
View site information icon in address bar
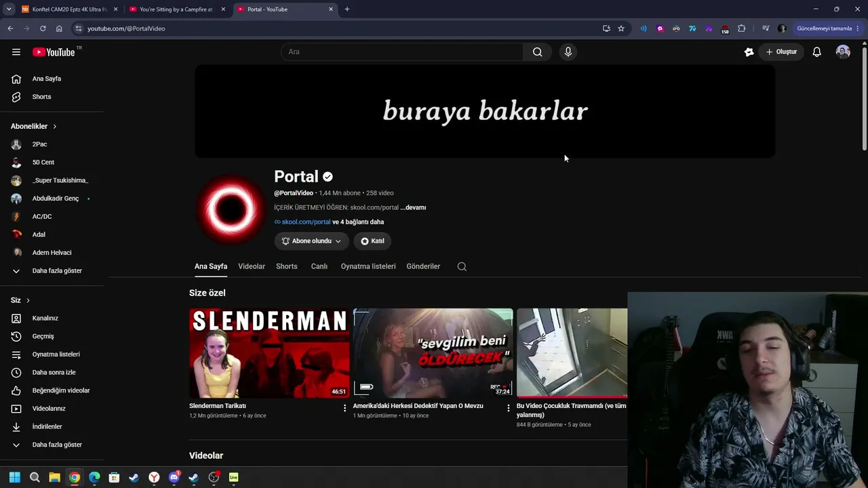(79, 28)
